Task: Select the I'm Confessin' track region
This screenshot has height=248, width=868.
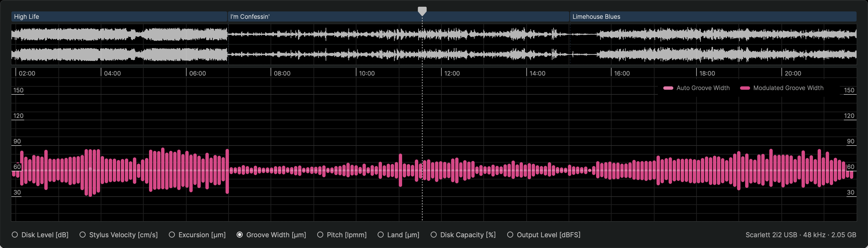Action: tap(398, 16)
